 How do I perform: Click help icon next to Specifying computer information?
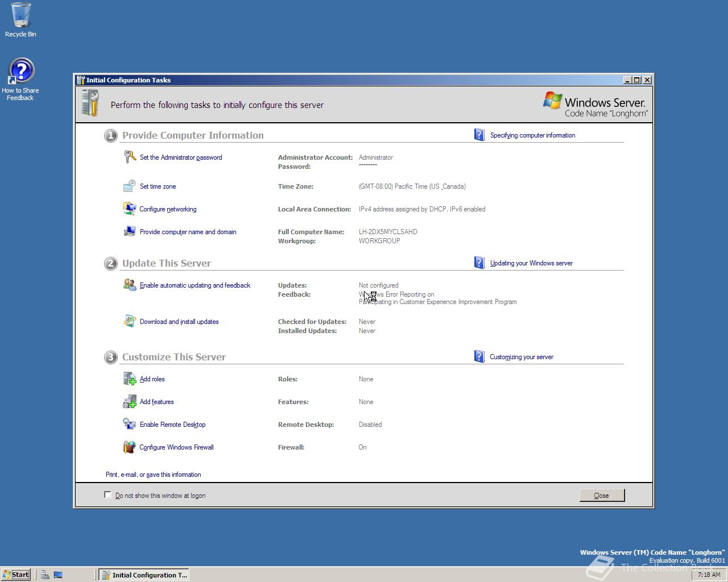tap(479, 135)
